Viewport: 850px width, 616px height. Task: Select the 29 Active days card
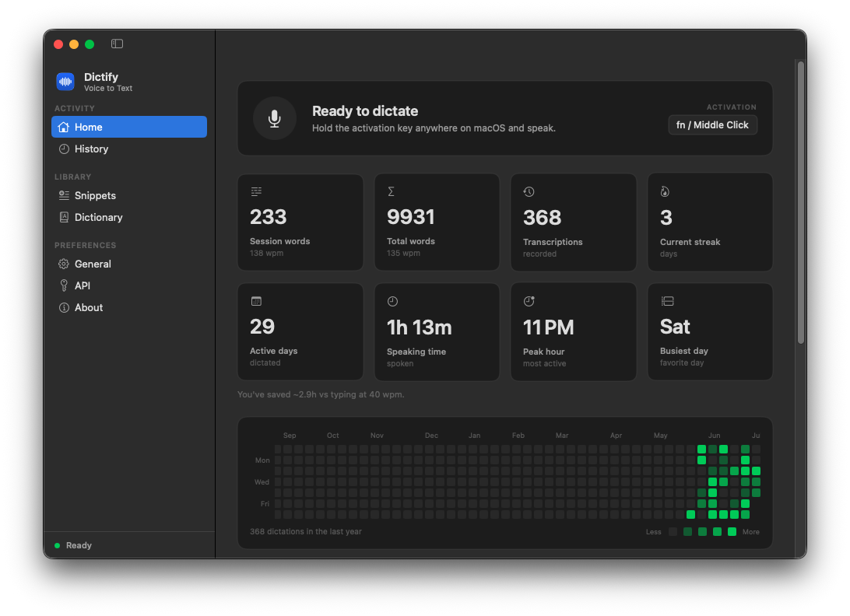[300, 331]
